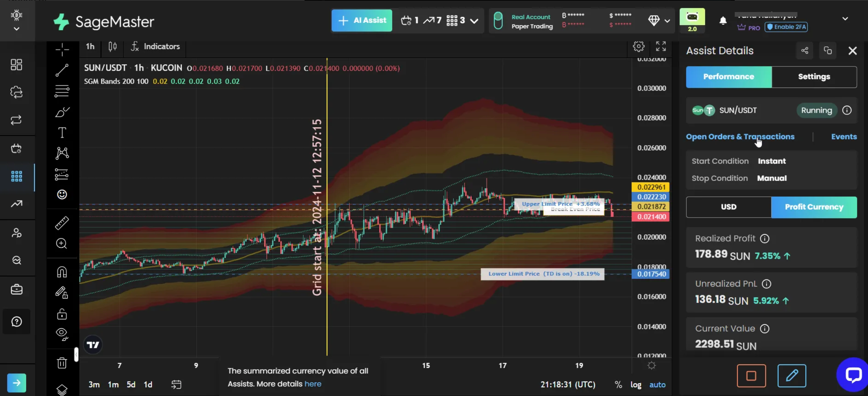
Task: Toggle Real Account and Paper Trading
Action: [x=498, y=21]
